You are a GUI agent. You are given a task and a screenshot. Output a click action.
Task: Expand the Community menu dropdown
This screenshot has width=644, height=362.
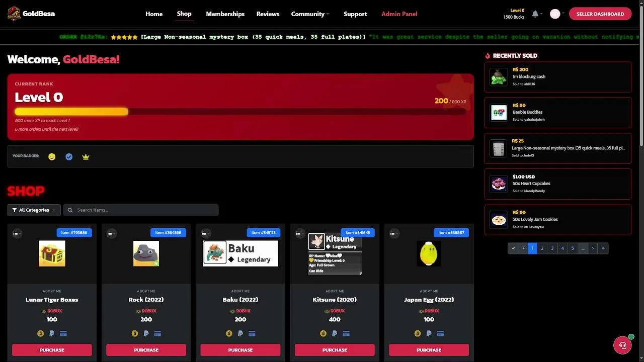pyautogui.click(x=310, y=14)
